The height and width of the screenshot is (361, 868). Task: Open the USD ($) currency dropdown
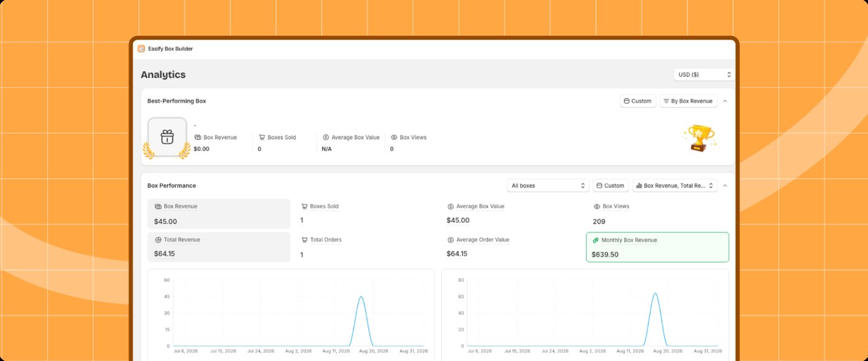(x=704, y=74)
